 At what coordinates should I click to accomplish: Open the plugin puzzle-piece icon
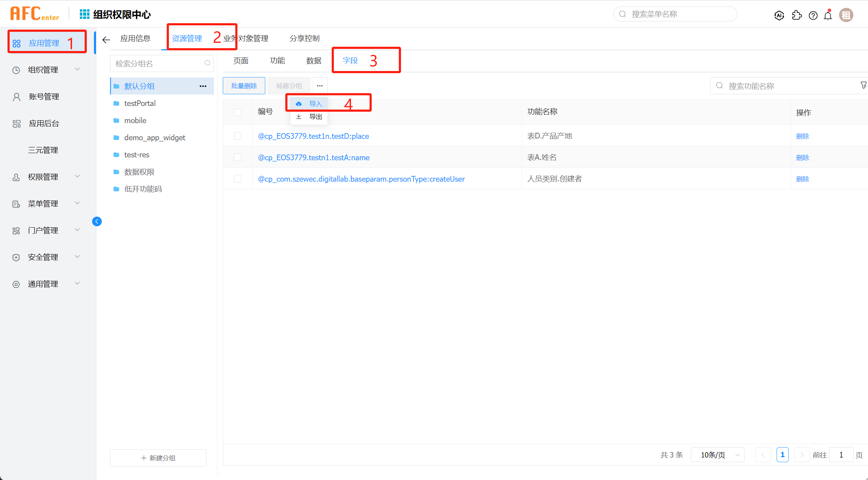point(797,15)
